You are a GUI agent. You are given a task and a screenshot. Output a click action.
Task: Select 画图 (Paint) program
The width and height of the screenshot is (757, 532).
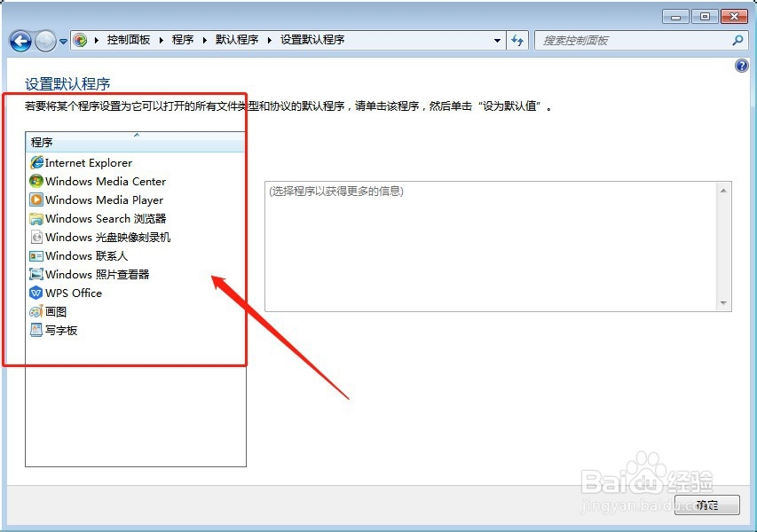[x=55, y=311]
